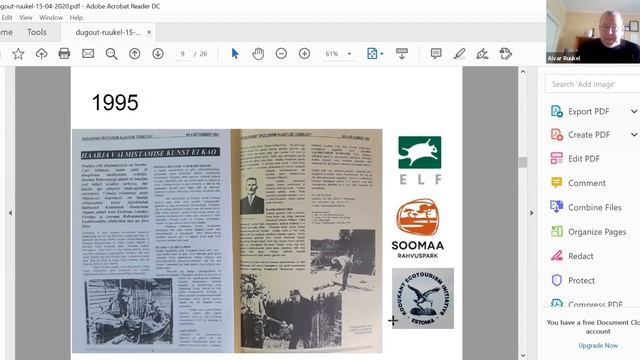Click the Combine Files tool icon
This screenshot has height=360, width=640.
[x=557, y=207]
